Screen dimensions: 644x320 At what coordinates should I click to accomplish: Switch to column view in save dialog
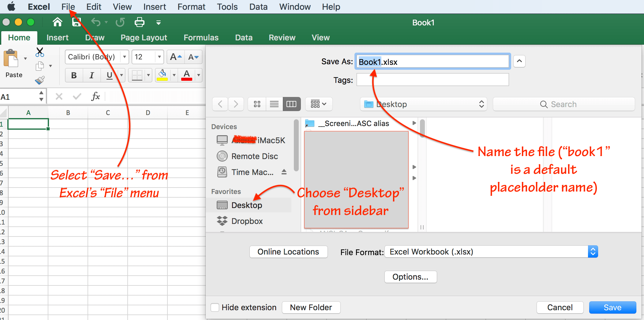coord(291,104)
